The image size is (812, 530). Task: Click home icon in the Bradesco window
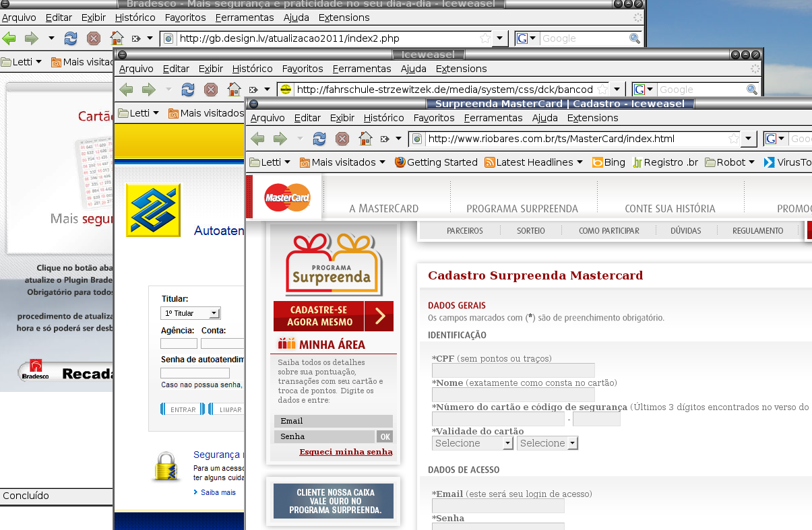coord(117,38)
